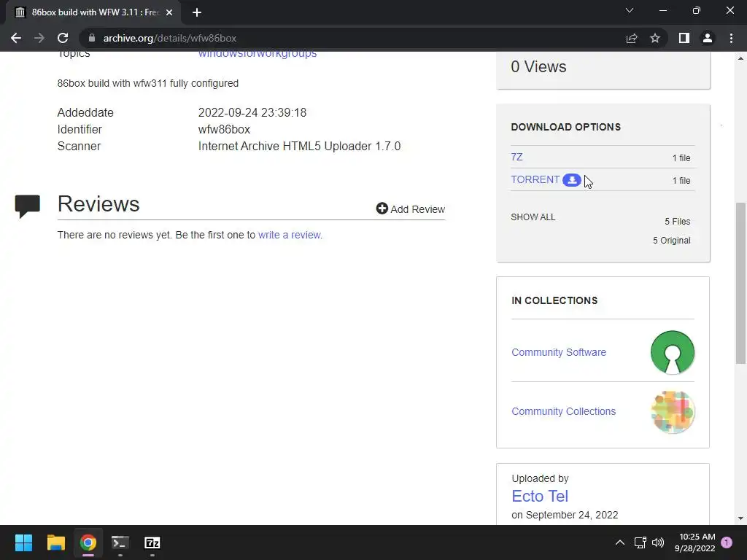Click the address bar URL
The image size is (747, 560).
(x=169, y=38)
